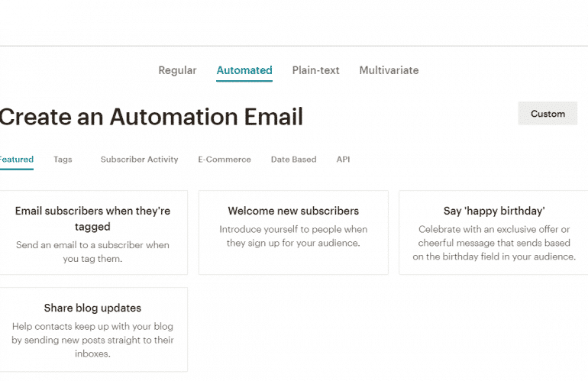Pick the Share blog updates card
The height and width of the screenshot is (381, 588).
click(92, 330)
